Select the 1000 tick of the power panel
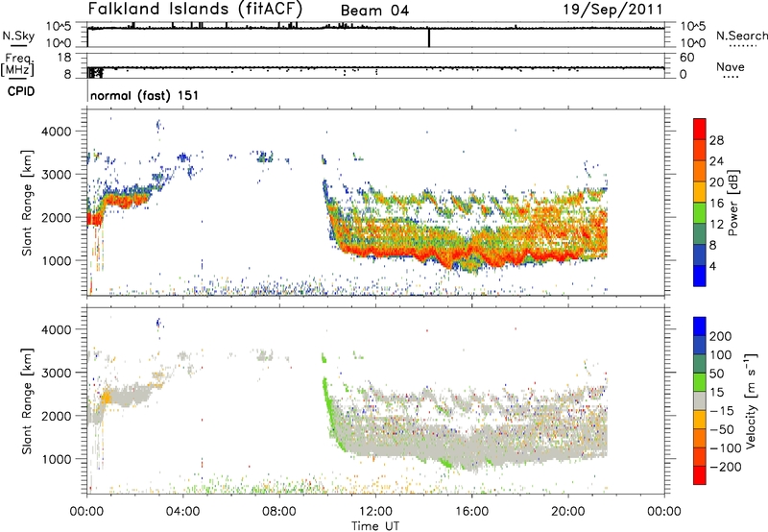768x532 pixels. (56, 260)
